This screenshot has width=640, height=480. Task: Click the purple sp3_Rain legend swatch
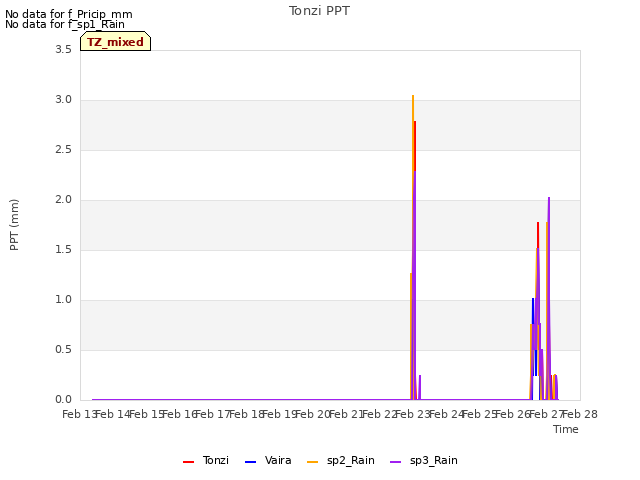click(396, 462)
